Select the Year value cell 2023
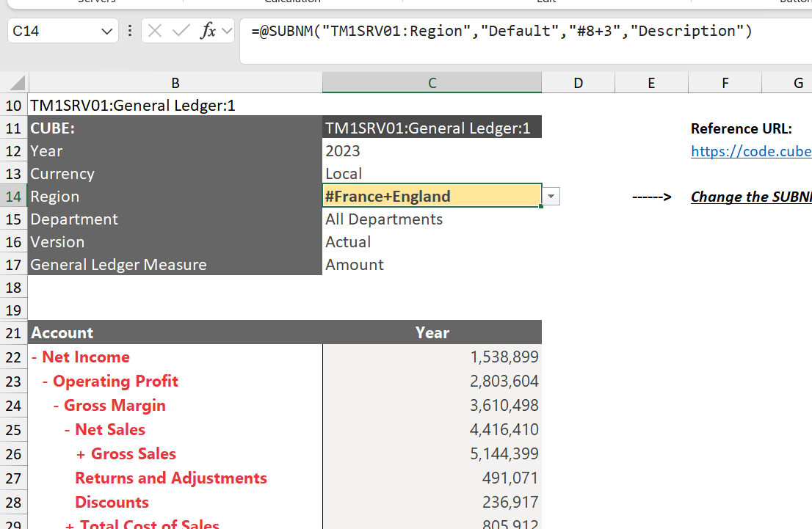Screen dimensions: 812x529 click(x=432, y=151)
